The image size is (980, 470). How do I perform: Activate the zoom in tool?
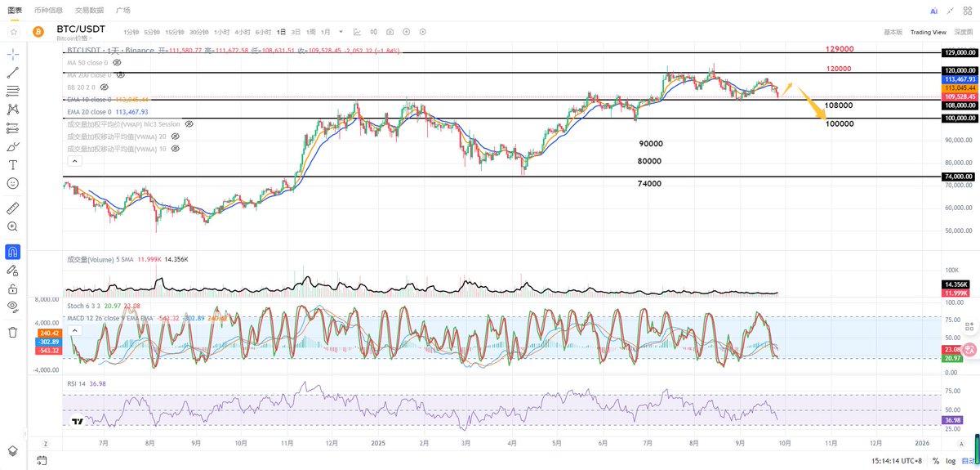[13, 226]
